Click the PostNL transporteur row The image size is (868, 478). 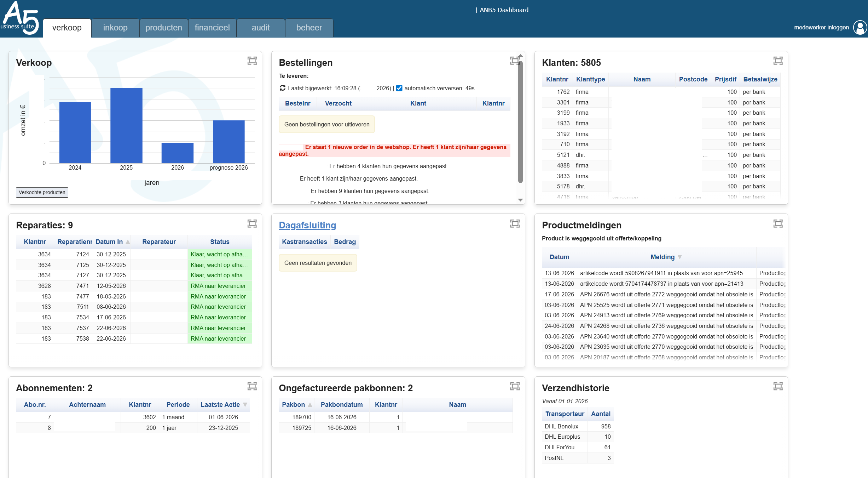578,458
